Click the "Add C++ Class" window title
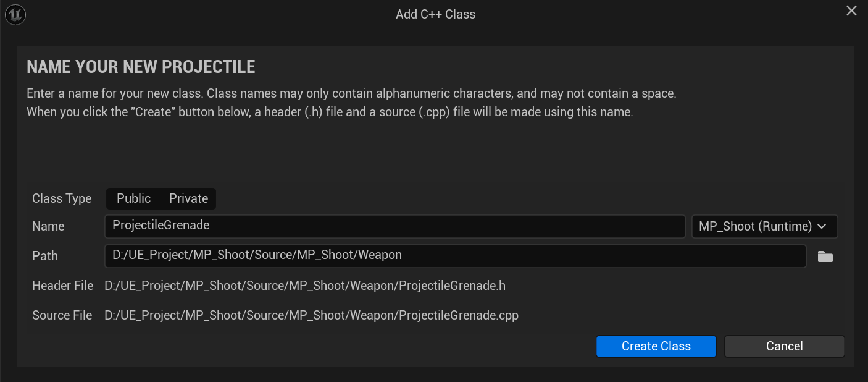The width and height of the screenshot is (868, 382). pyautogui.click(x=435, y=14)
